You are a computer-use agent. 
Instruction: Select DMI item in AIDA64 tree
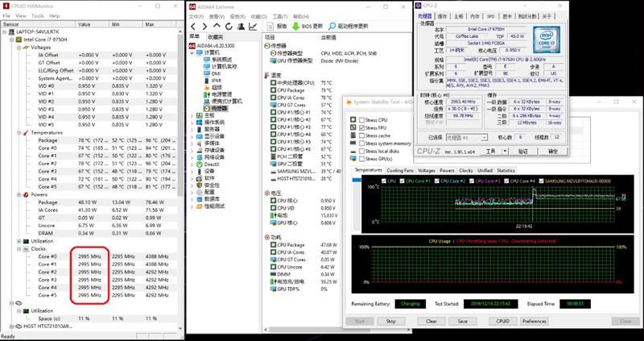pyautogui.click(x=213, y=73)
